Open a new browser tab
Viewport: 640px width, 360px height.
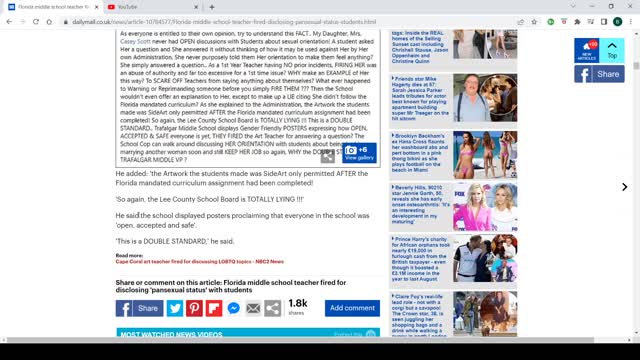211,7
